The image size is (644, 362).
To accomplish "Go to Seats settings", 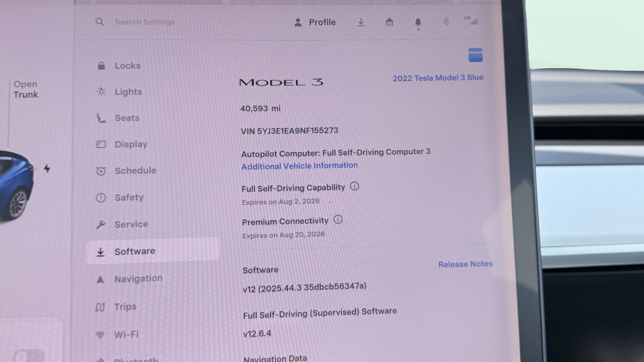I will click(x=118, y=118).
